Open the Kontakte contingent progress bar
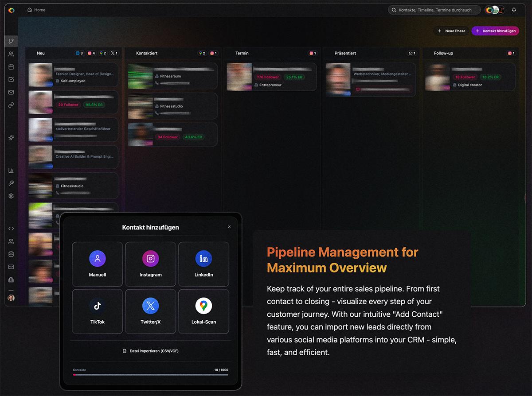 [x=150, y=374]
